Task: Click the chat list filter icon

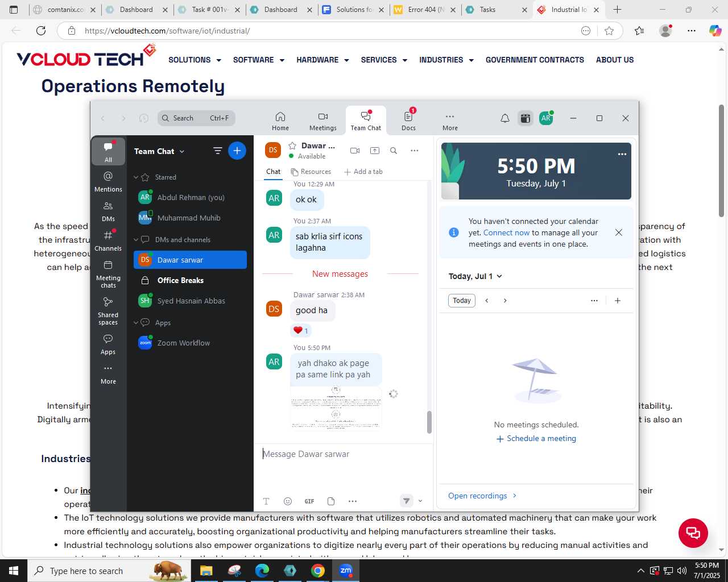Action: click(x=217, y=151)
